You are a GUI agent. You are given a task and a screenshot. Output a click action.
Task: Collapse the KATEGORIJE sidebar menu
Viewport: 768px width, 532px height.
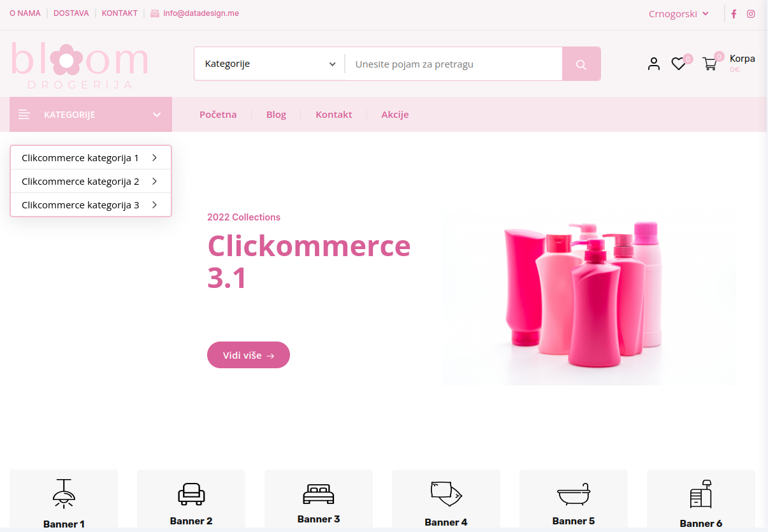coord(91,115)
